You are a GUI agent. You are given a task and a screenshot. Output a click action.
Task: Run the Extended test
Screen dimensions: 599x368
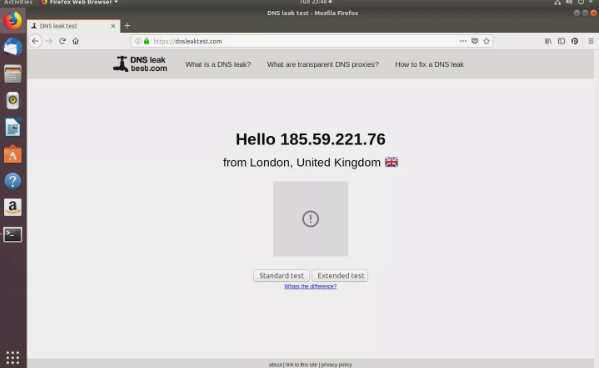click(x=340, y=276)
